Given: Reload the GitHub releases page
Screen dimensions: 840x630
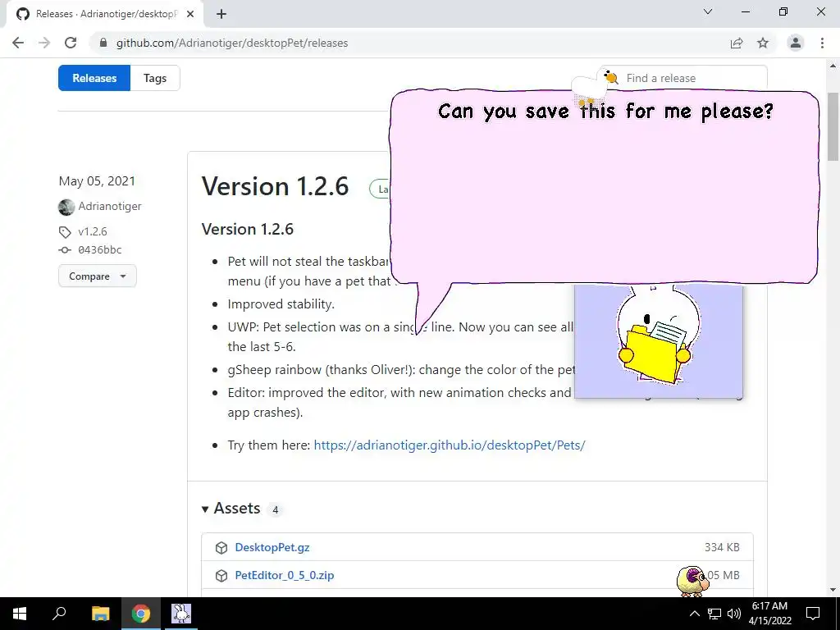Looking at the screenshot, I should (71, 43).
